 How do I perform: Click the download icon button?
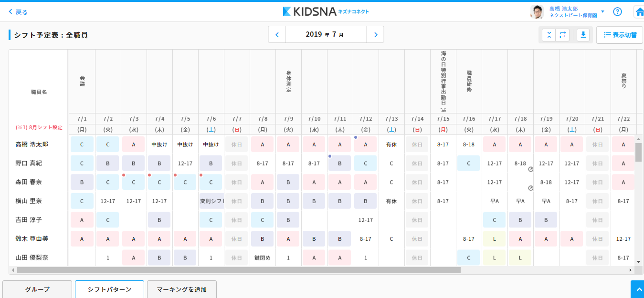tap(583, 35)
